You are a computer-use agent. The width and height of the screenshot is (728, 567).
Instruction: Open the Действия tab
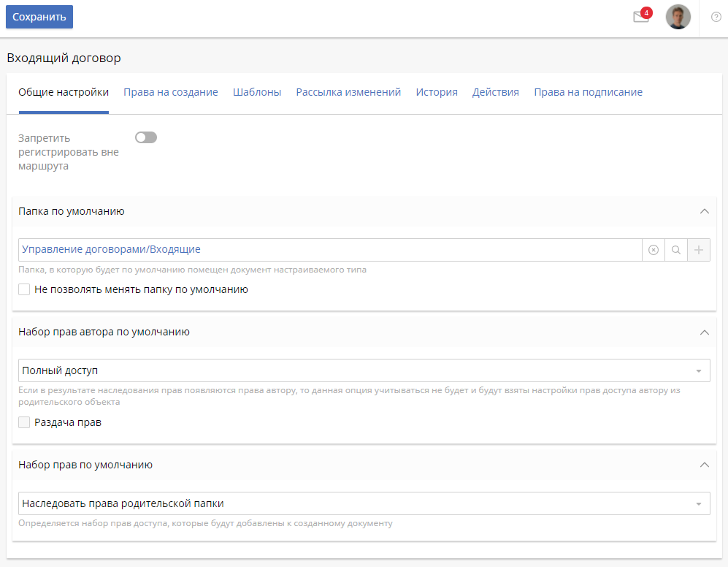[495, 92]
